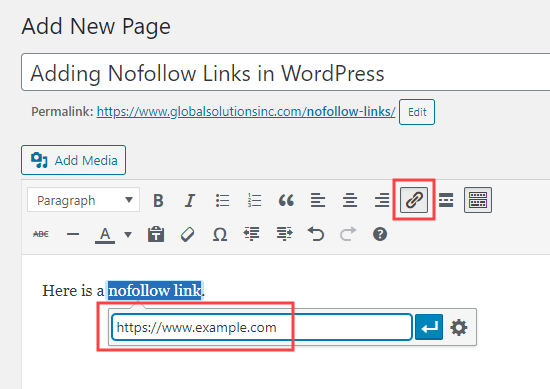Toggle italic formatting

pos(190,201)
